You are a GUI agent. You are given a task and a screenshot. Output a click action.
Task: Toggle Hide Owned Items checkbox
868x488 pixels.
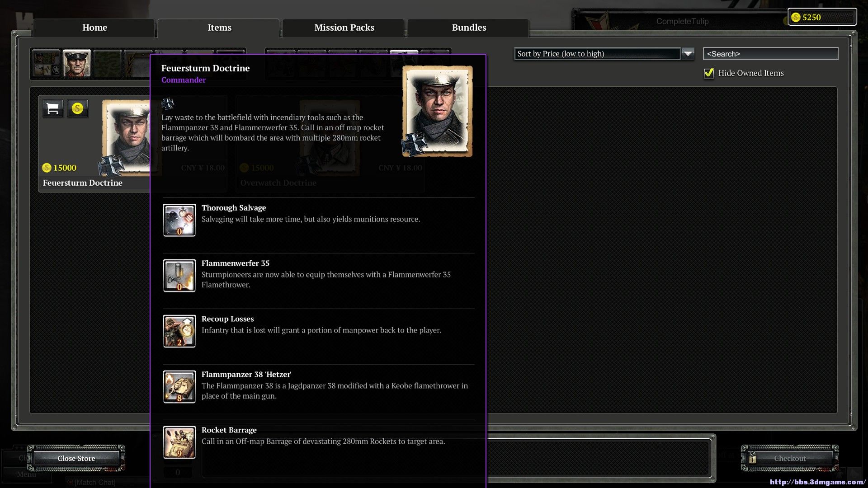pos(709,73)
